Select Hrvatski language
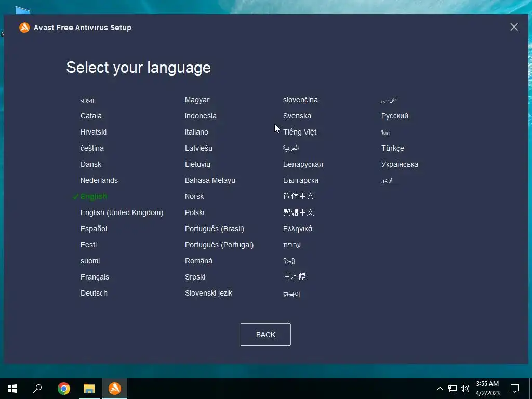This screenshot has height=399, width=532. point(94,132)
